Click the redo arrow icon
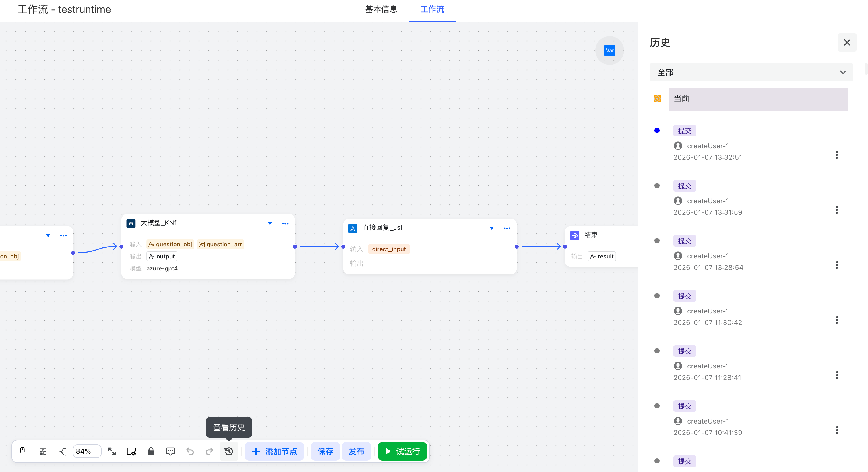The height and width of the screenshot is (472, 868). pyautogui.click(x=209, y=451)
